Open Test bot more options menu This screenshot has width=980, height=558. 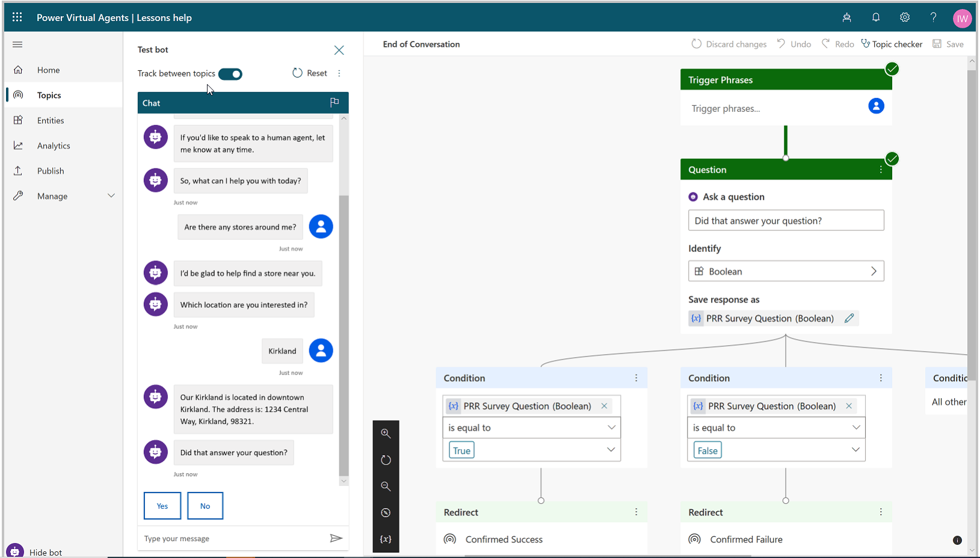[339, 73]
